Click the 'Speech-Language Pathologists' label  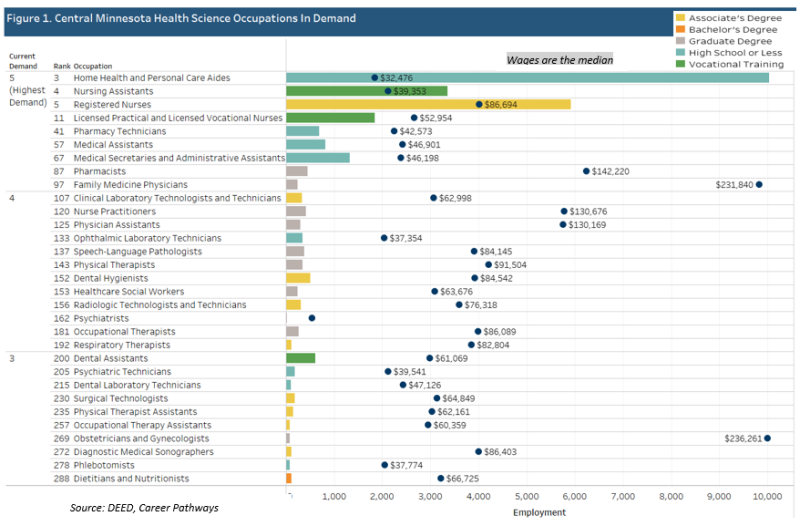[x=138, y=251]
